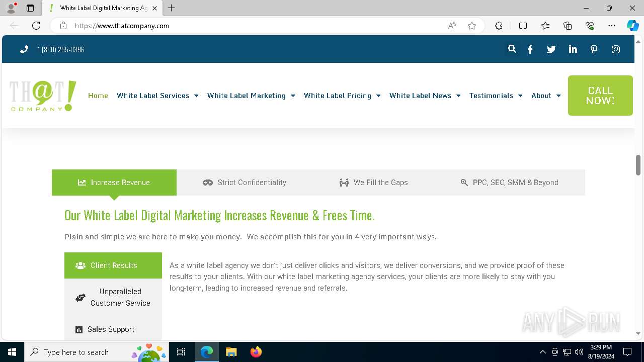Open Browser essentials icon
644x362 pixels.
[x=590, y=26]
